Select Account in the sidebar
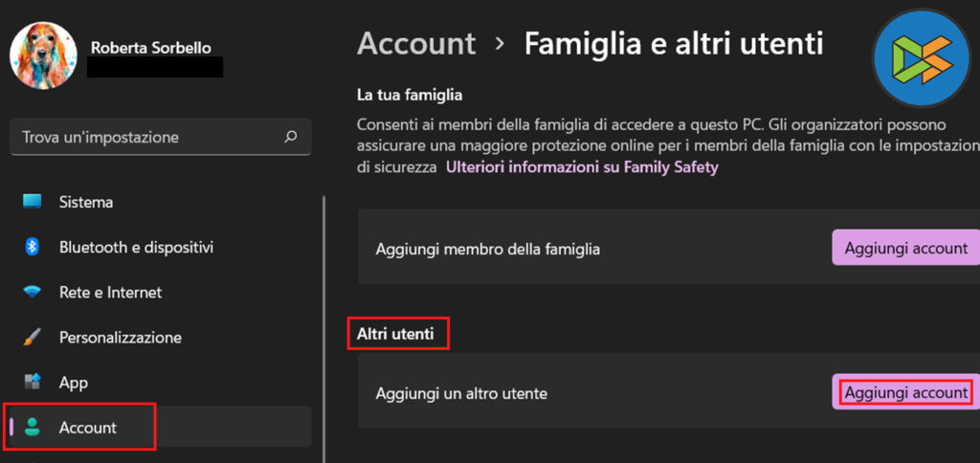The image size is (980, 463). pyautogui.click(x=87, y=428)
